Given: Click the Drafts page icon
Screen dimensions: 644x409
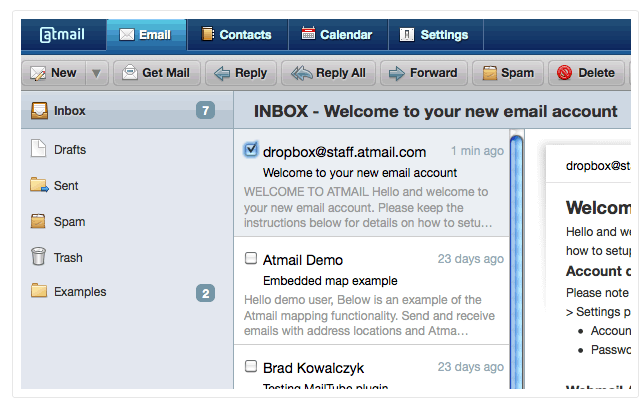Looking at the screenshot, I should 39,149.
